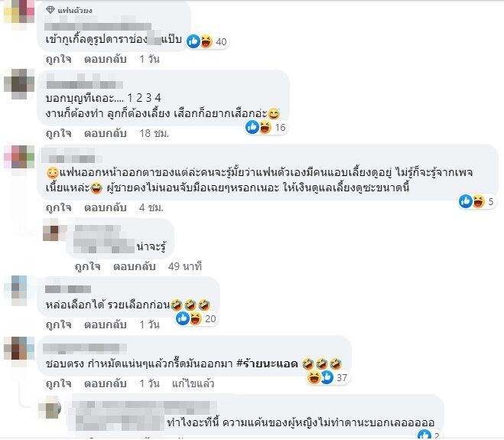Open the แก้ไขแล้ว edit history link

coord(193,383)
